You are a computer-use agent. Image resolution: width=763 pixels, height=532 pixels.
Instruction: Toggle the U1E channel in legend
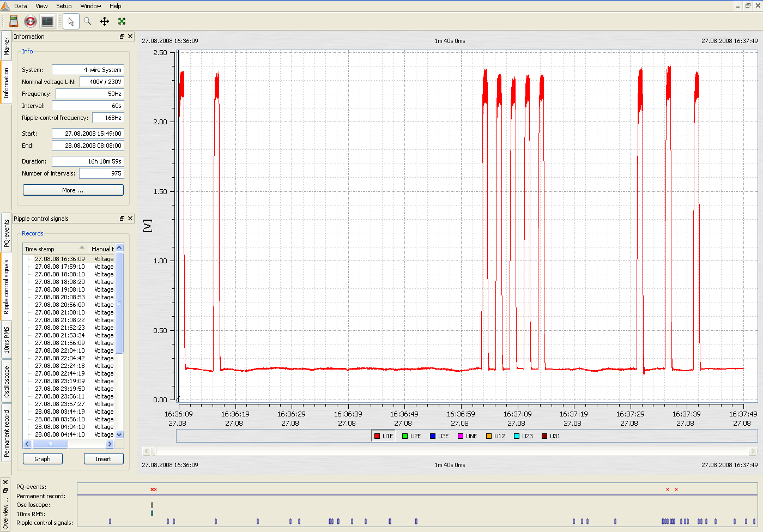click(x=384, y=436)
